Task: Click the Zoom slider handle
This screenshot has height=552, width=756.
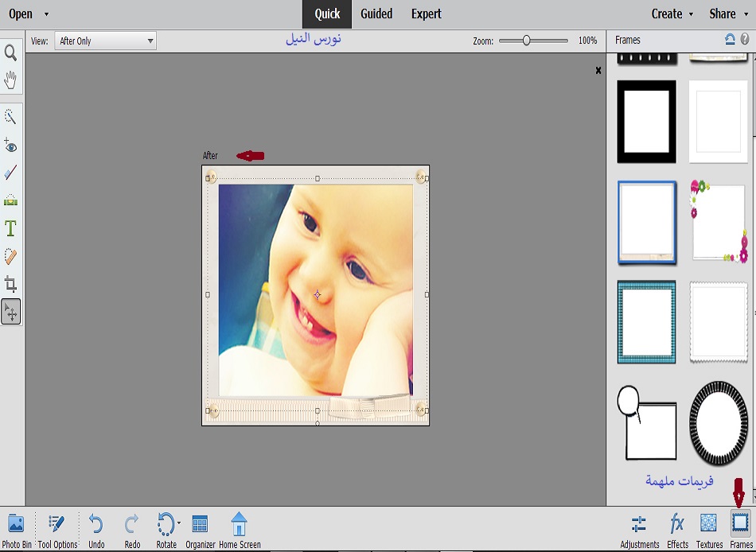Action: coord(526,41)
